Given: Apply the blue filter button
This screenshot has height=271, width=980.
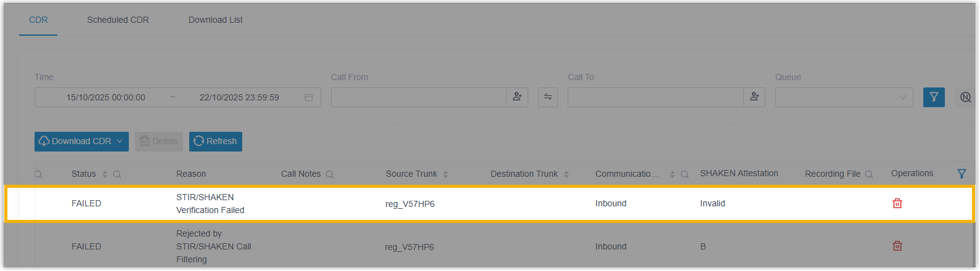Looking at the screenshot, I should (x=933, y=97).
